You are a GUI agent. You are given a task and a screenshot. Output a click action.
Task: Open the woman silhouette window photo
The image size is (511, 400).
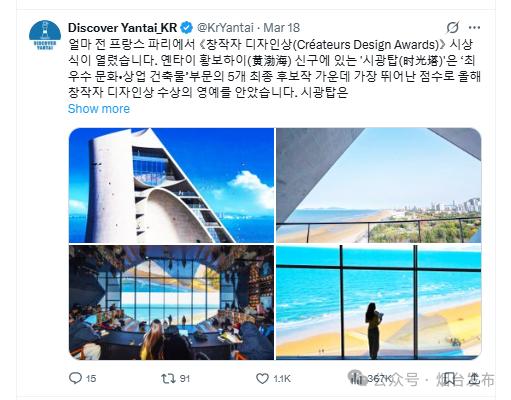(379, 302)
